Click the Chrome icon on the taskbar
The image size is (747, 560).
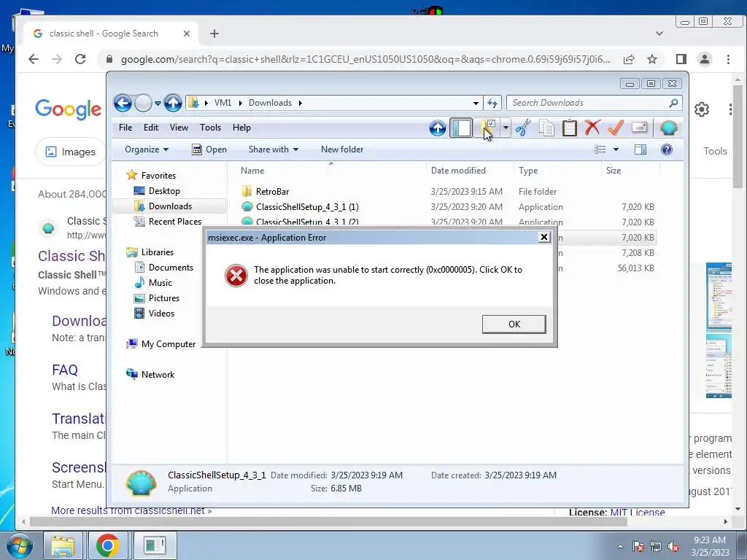click(x=108, y=545)
